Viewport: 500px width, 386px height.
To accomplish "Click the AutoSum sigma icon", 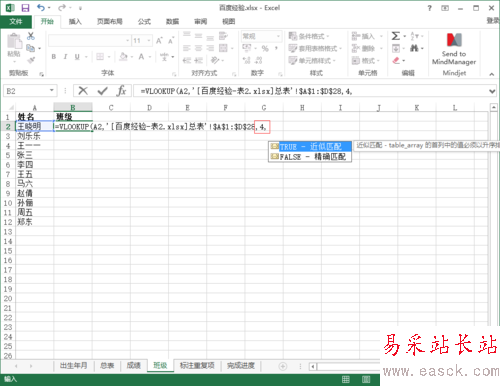I will pos(396,36).
